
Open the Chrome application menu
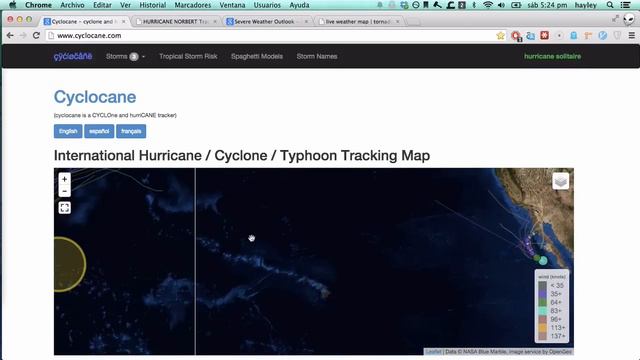pos(38,5)
